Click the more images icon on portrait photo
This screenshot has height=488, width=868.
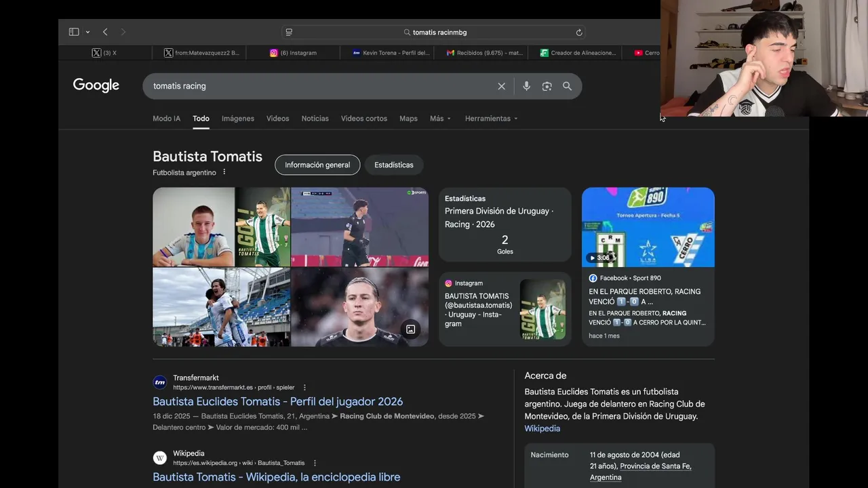pyautogui.click(x=410, y=329)
